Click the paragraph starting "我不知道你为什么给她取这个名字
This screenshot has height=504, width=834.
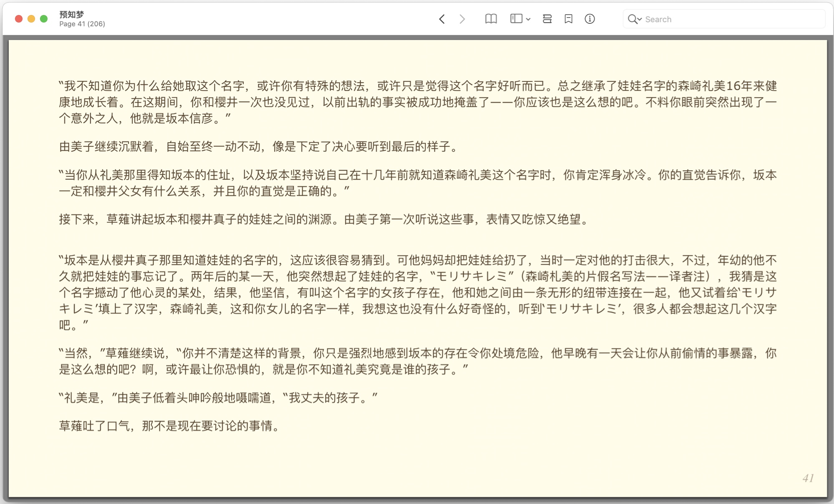pyautogui.click(x=417, y=102)
